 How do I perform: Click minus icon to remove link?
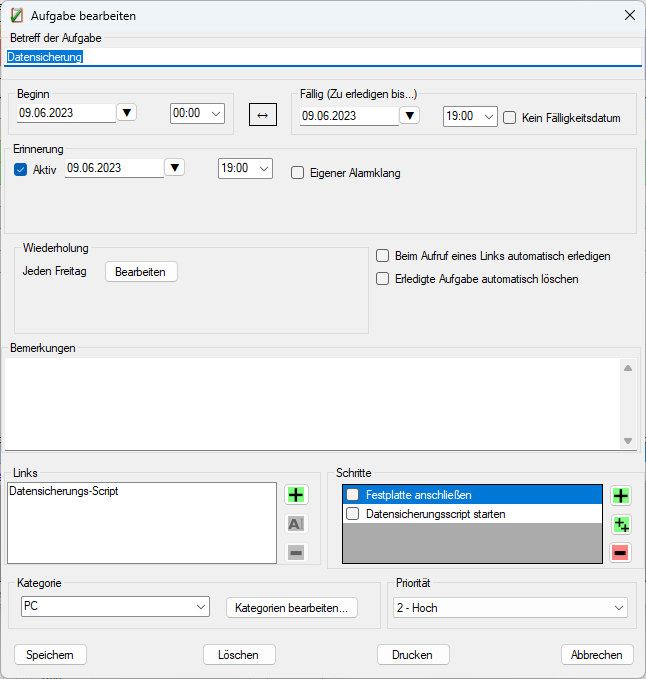(296, 552)
